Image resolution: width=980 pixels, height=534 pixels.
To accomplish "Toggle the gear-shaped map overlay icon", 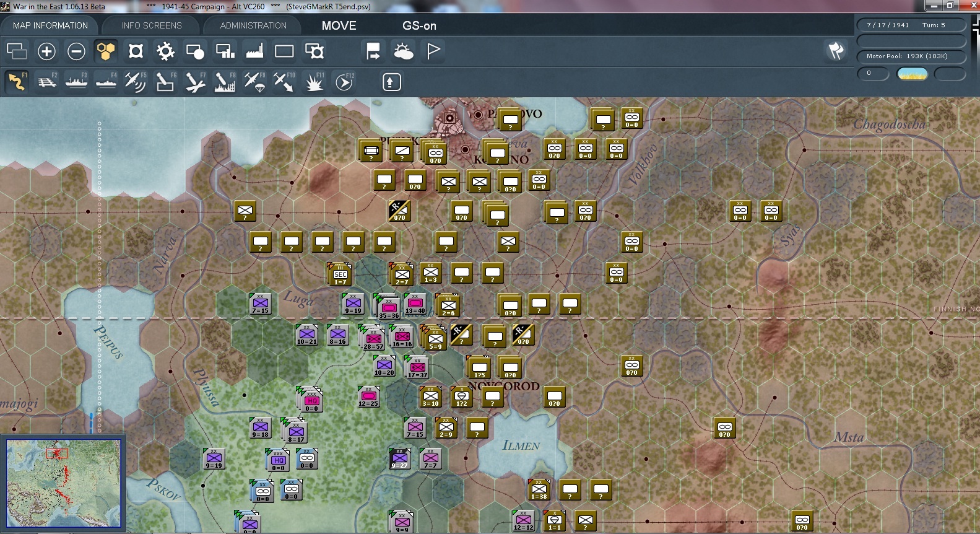I will tap(165, 51).
